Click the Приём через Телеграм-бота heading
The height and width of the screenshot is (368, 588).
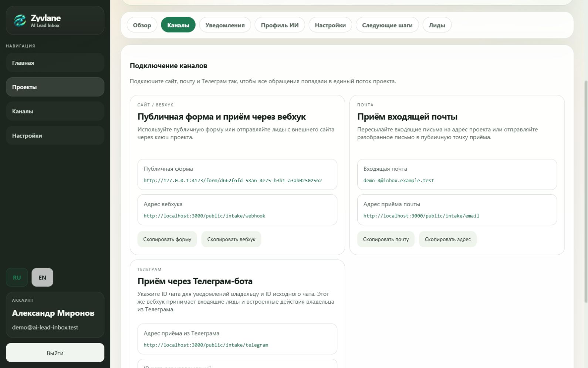[195, 281]
